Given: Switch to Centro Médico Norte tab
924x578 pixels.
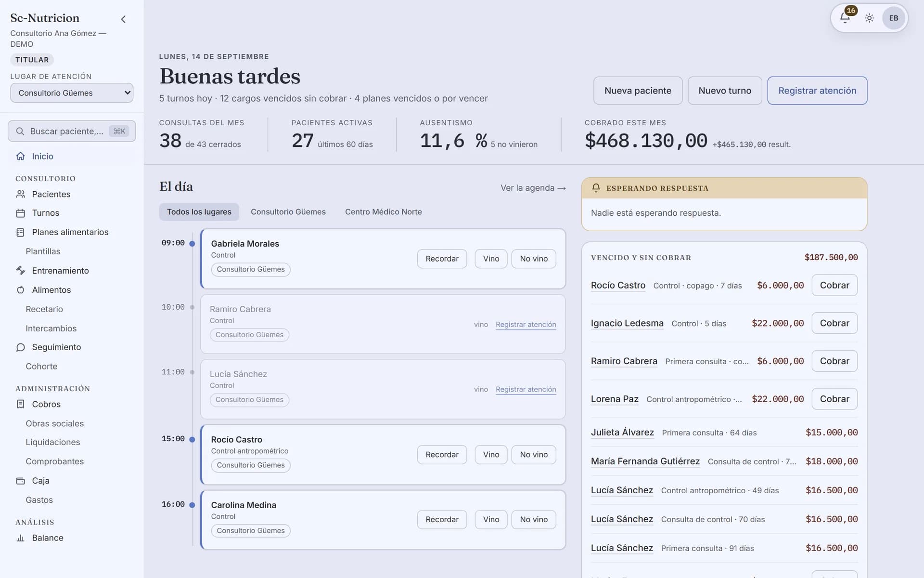Looking at the screenshot, I should (383, 212).
